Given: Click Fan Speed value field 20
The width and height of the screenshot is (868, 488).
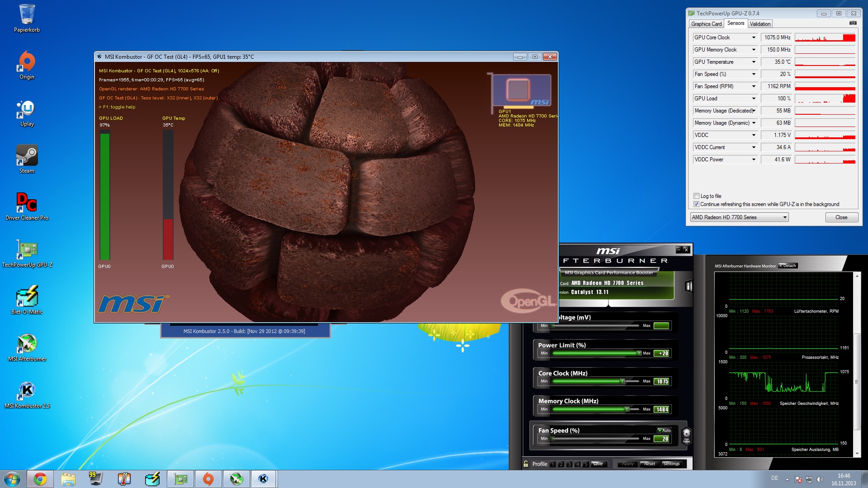Looking at the screenshot, I should point(662,439).
